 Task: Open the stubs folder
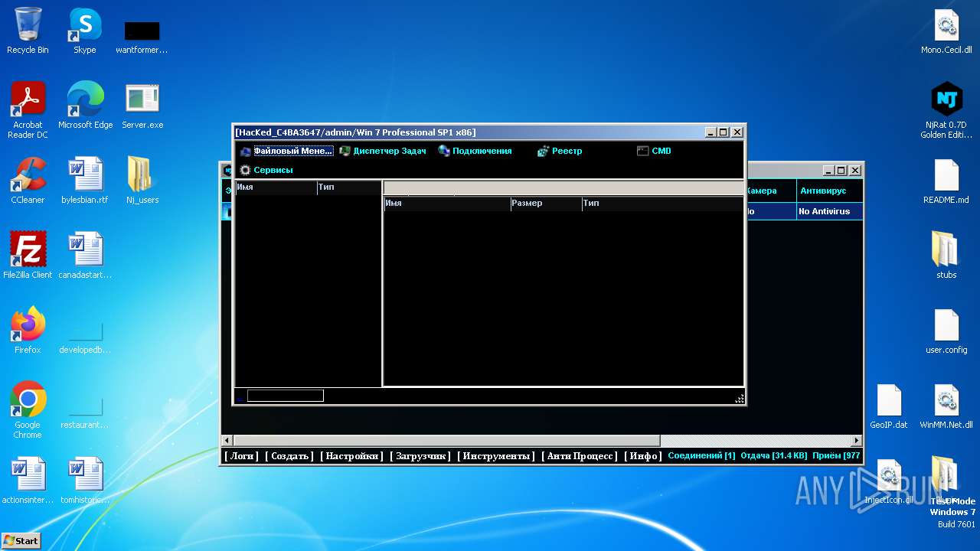[x=946, y=256]
